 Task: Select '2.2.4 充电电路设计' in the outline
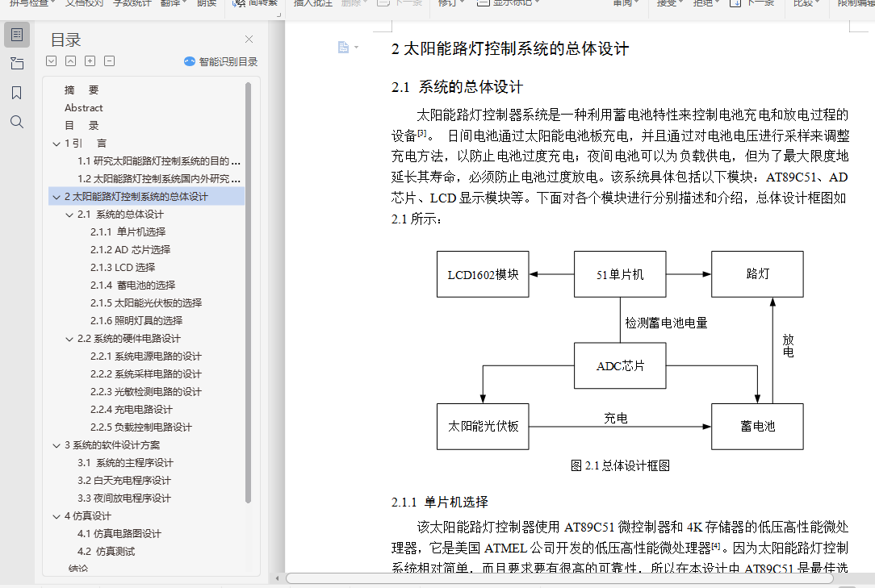point(132,410)
